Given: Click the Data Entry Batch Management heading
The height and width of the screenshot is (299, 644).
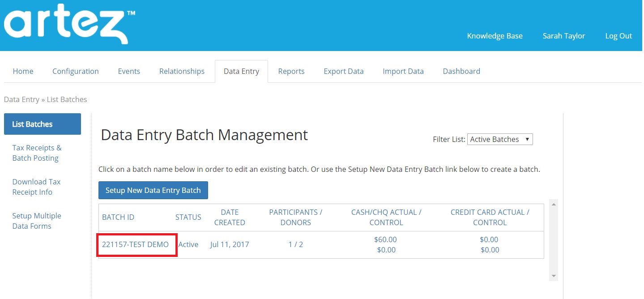Looking at the screenshot, I should [205, 135].
